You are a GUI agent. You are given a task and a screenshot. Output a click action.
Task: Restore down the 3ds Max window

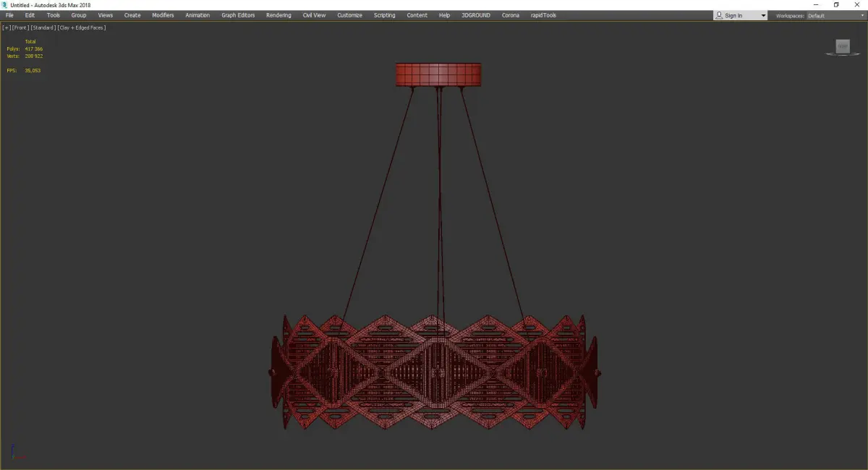tap(836, 5)
